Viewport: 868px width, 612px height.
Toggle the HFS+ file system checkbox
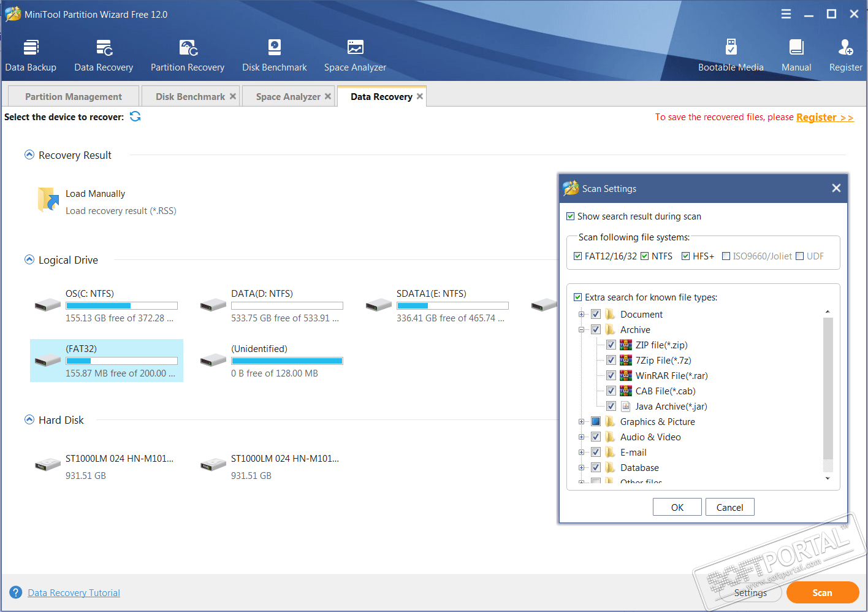[686, 256]
